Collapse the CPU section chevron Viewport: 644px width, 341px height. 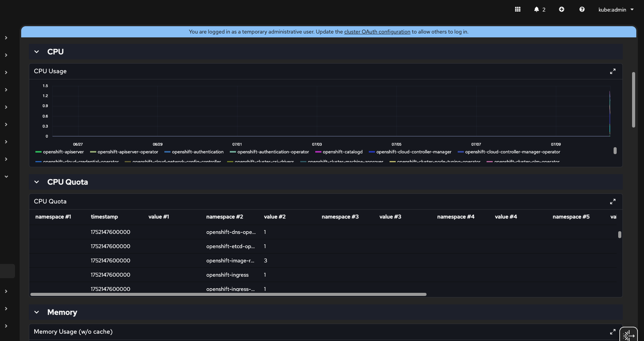tap(37, 52)
